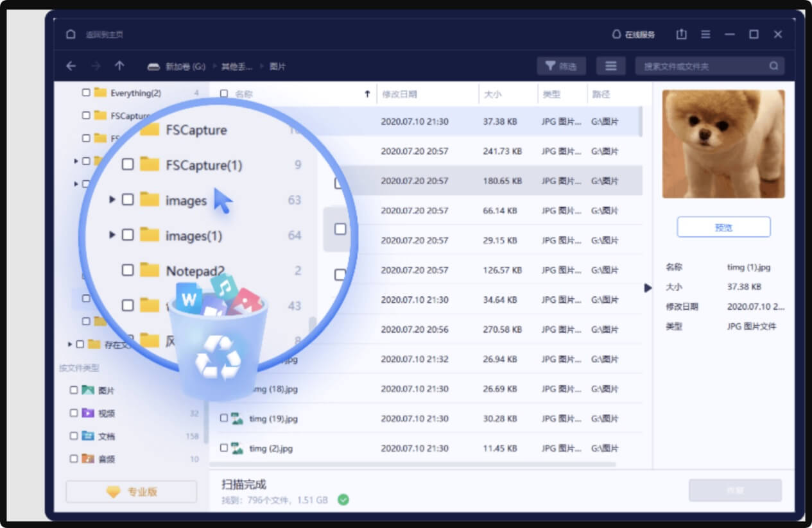Click the home icon to return to main page
Viewport: 812px width, 528px height.
[x=69, y=34]
